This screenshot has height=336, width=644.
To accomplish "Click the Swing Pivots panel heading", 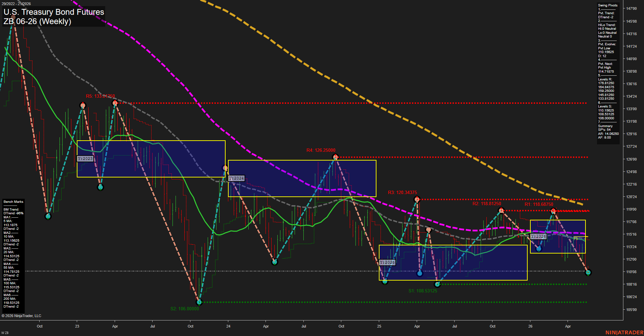I will (607, 5).
